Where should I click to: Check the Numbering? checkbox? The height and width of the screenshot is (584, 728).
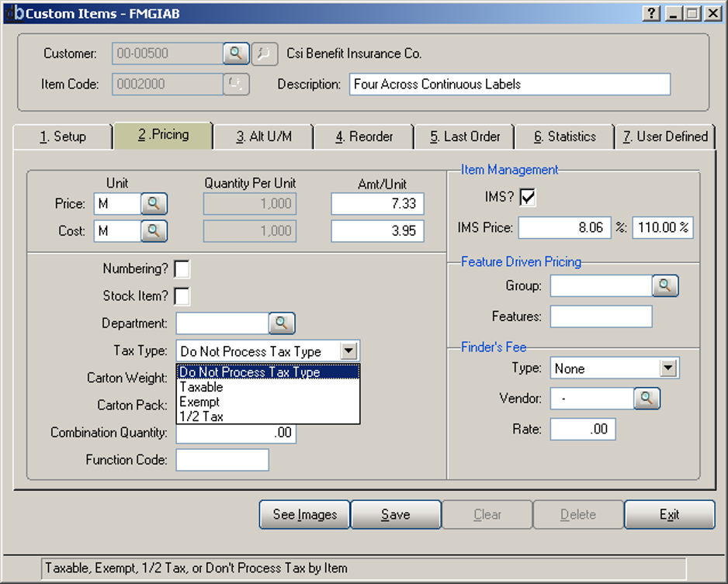[182, 269]
